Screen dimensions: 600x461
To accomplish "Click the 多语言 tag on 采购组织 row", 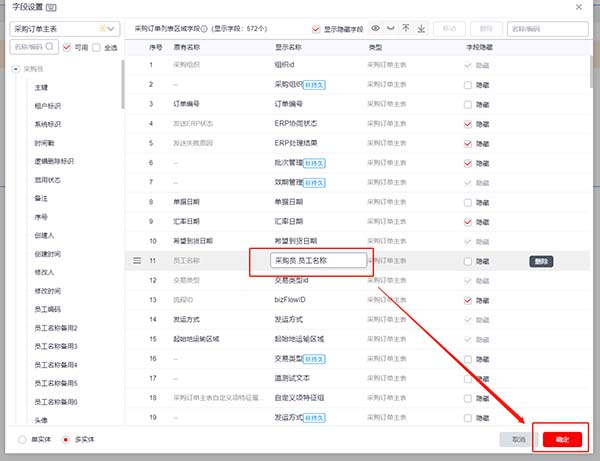I will pyautogui.click(x=316, y=86).
